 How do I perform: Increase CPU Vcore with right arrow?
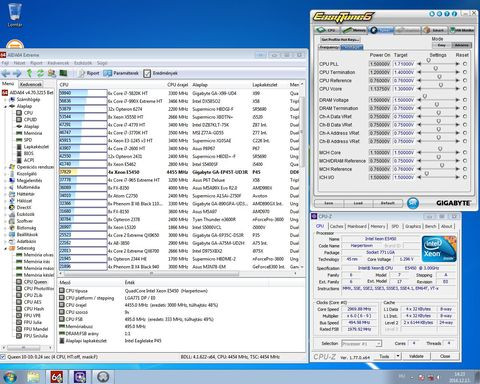(x=458, y=89)
